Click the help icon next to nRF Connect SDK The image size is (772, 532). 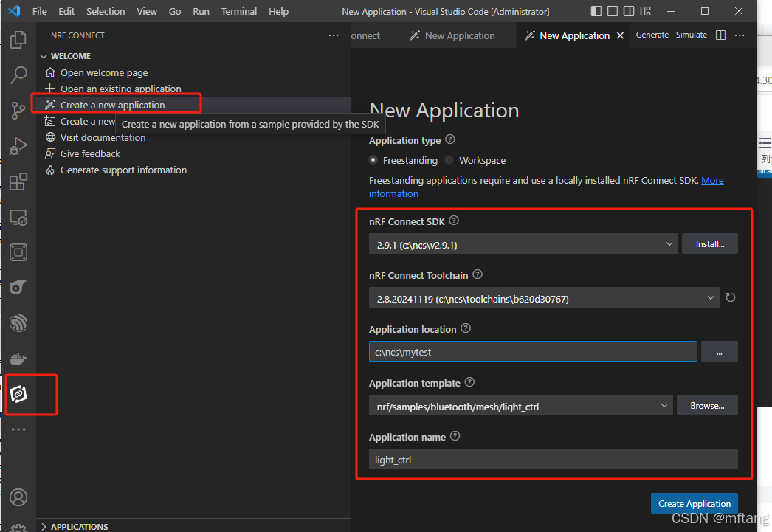[x=454, y=221]
